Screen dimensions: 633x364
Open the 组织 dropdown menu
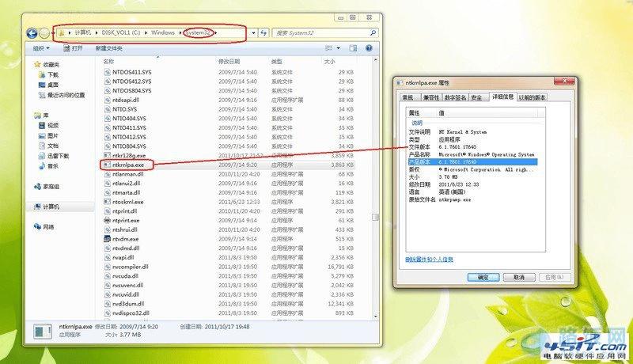tap(41, 48)
